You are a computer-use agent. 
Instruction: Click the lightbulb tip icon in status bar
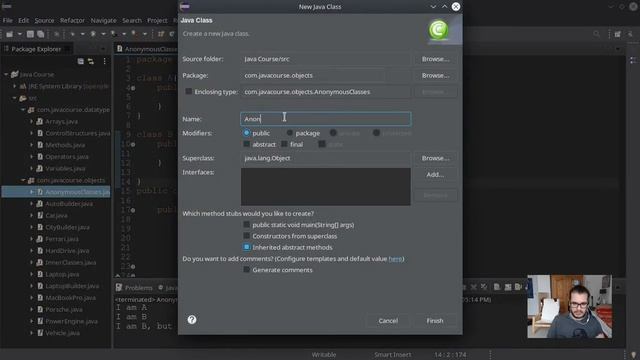tap(633, 355)
